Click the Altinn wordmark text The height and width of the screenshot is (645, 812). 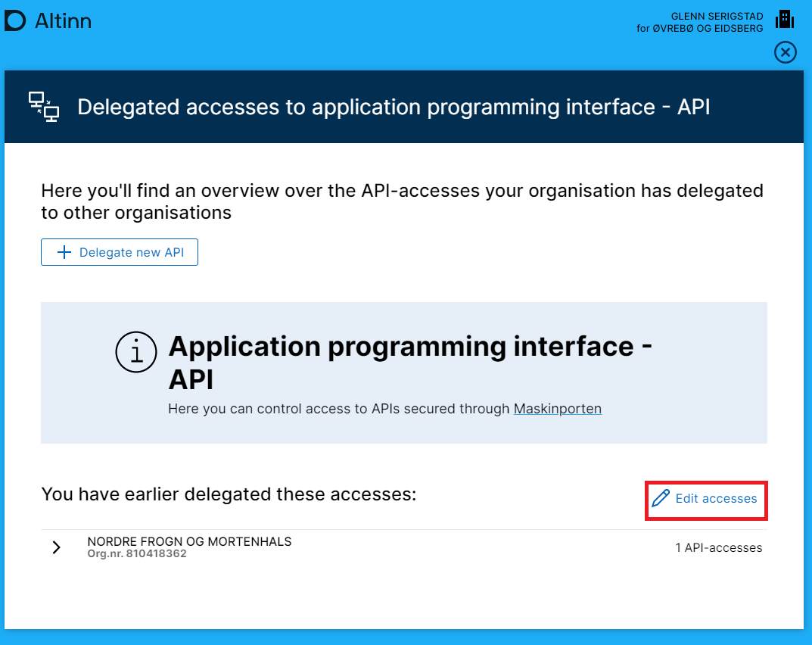coord(63,21)
